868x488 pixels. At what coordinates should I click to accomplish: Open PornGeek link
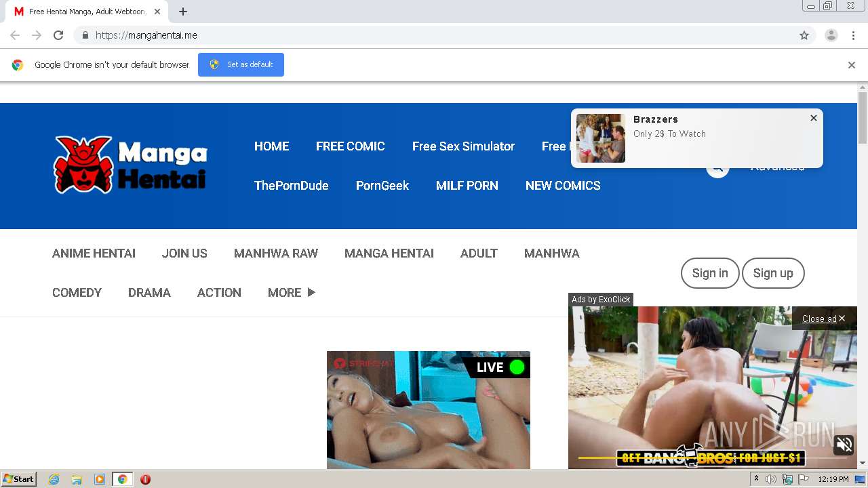(382, 186)
